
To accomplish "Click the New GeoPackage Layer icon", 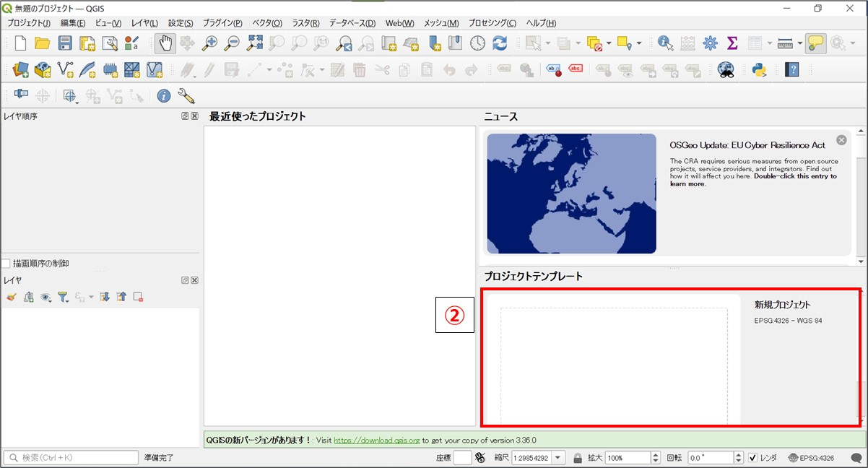I will click(43, 70).
